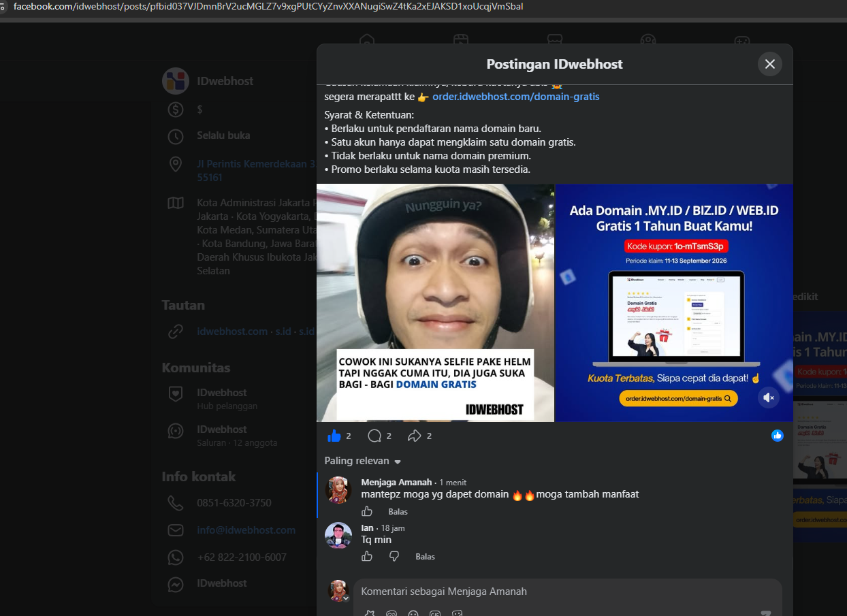Dislike Ian's comment thumbs-down
Viewport: 847px width, 616px height.
(x=394, y=556)
